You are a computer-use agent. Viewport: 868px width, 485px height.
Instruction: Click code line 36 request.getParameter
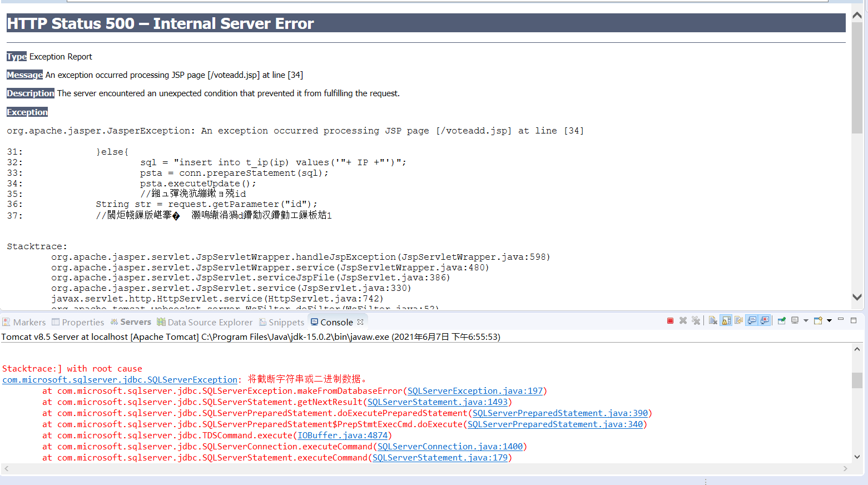(206, 204)
